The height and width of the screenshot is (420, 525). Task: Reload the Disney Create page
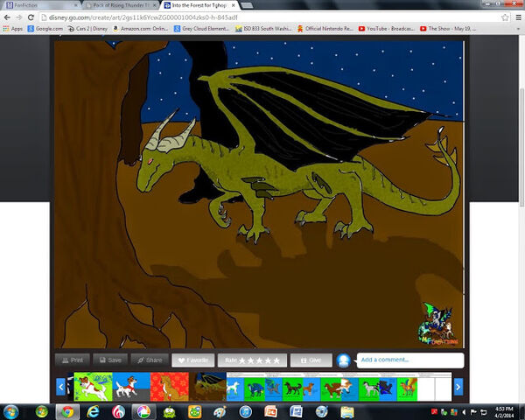(x=31, y=17)
